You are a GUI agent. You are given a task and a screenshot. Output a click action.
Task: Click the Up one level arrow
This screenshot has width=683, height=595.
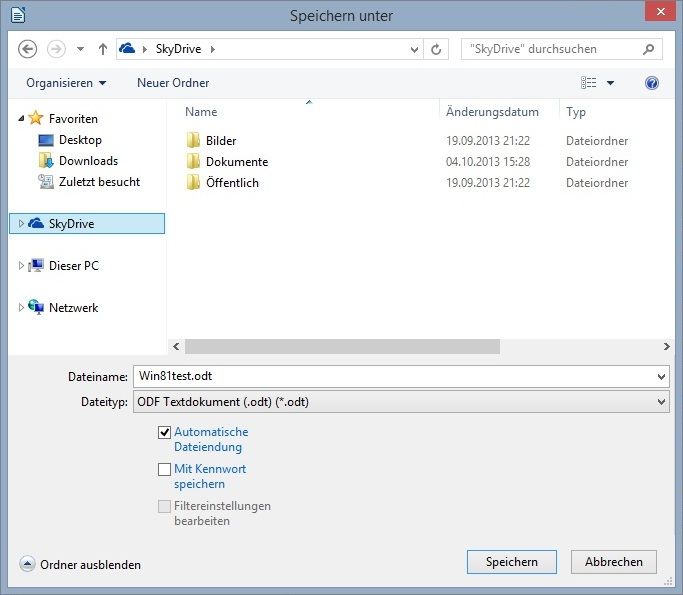coord(103,49)
